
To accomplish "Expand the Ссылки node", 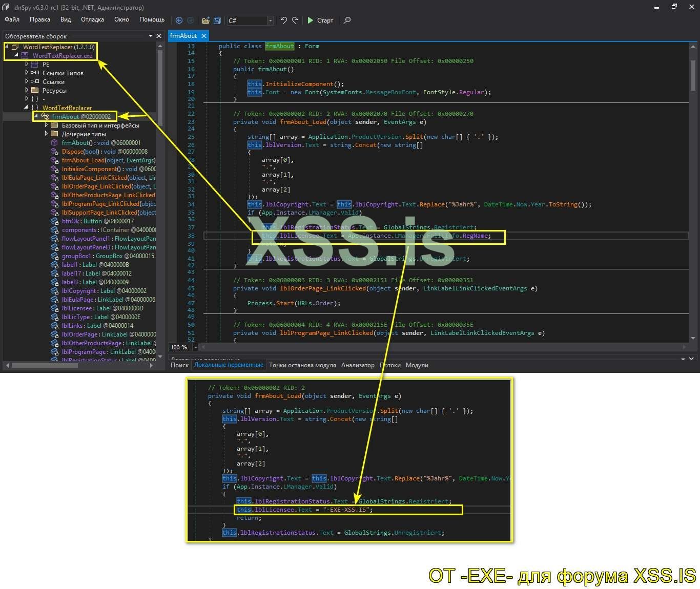I will (x=27, y=81).
